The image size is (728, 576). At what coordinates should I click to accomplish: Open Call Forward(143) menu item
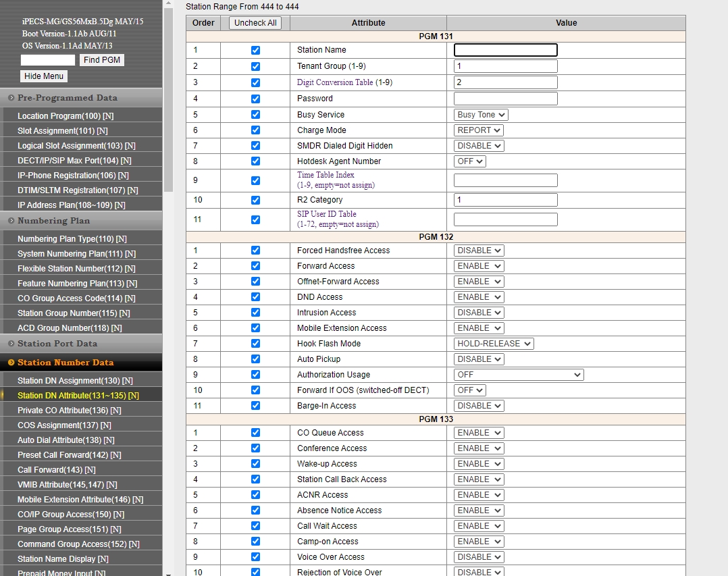point(57,470)
